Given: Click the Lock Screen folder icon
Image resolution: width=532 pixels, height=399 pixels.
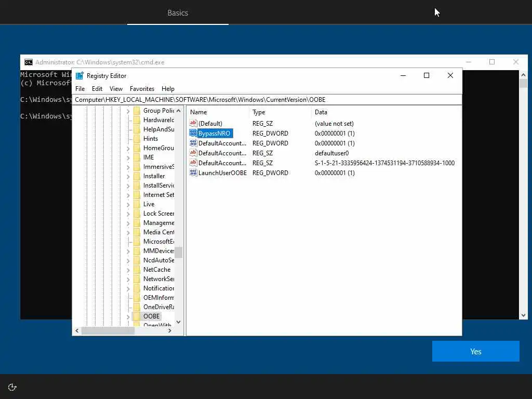Looking at the screenshot, I should [x=137, y=213].
